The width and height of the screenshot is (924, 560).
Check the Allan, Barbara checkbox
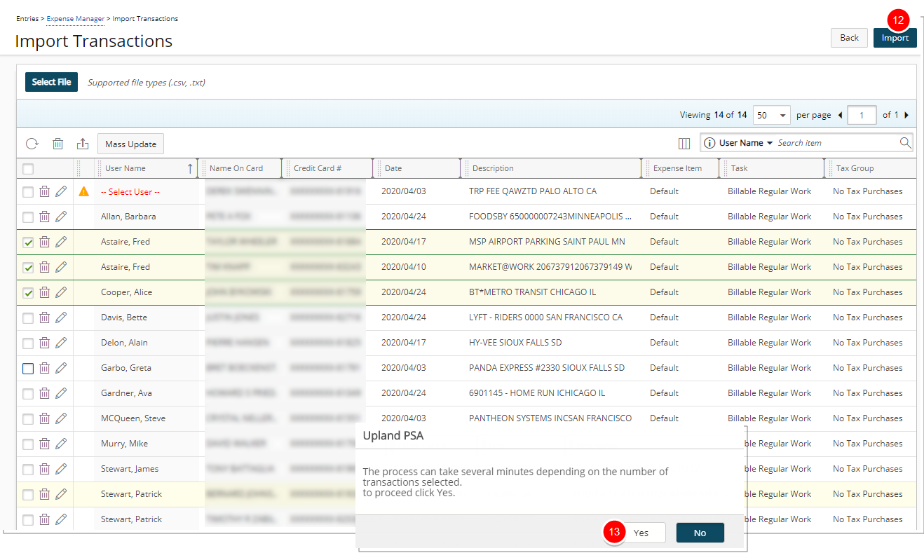[28, 217]
